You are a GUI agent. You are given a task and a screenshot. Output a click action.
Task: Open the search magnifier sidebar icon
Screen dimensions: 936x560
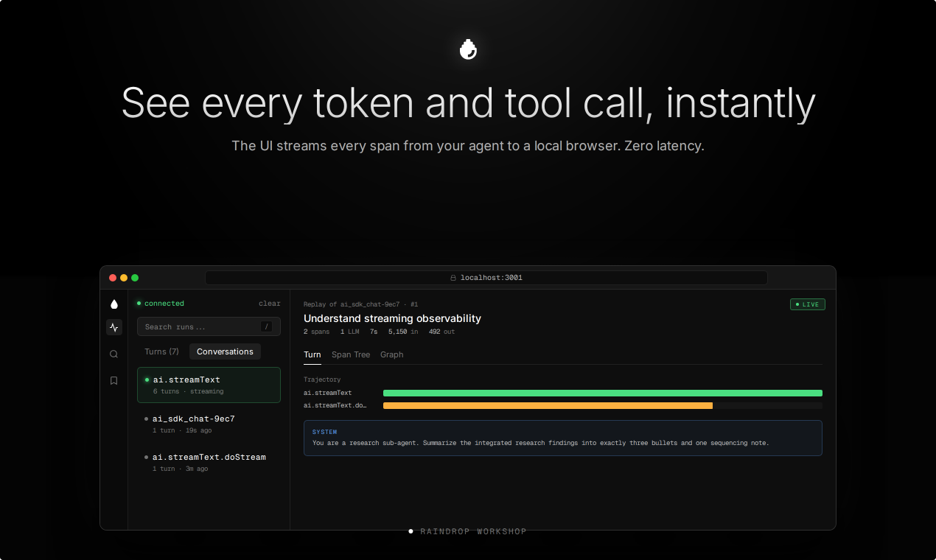pos(113,354)
